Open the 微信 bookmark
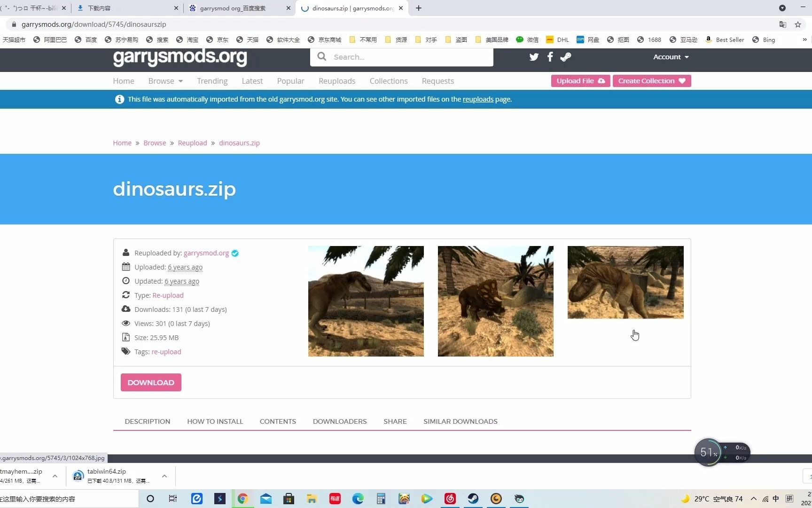 527,40
